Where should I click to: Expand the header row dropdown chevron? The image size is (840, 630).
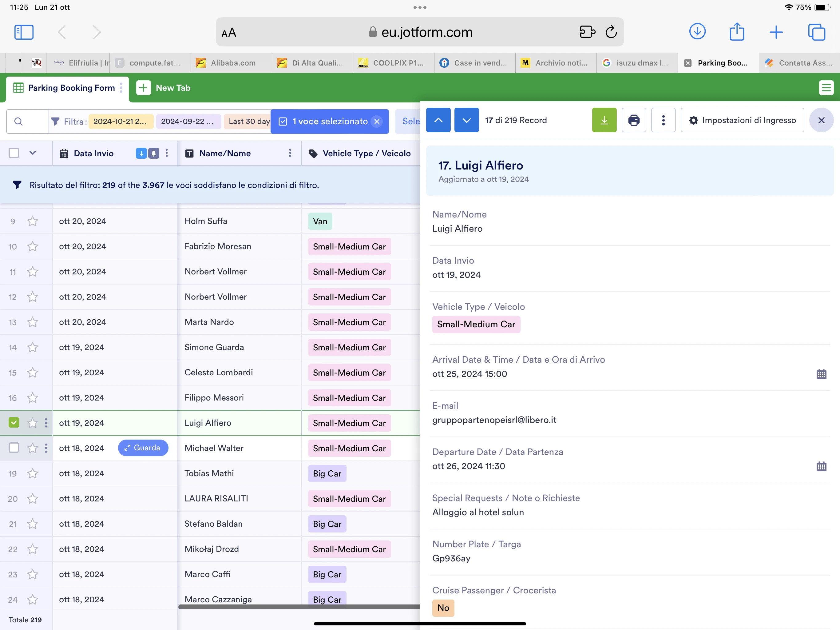pos(33,153)
